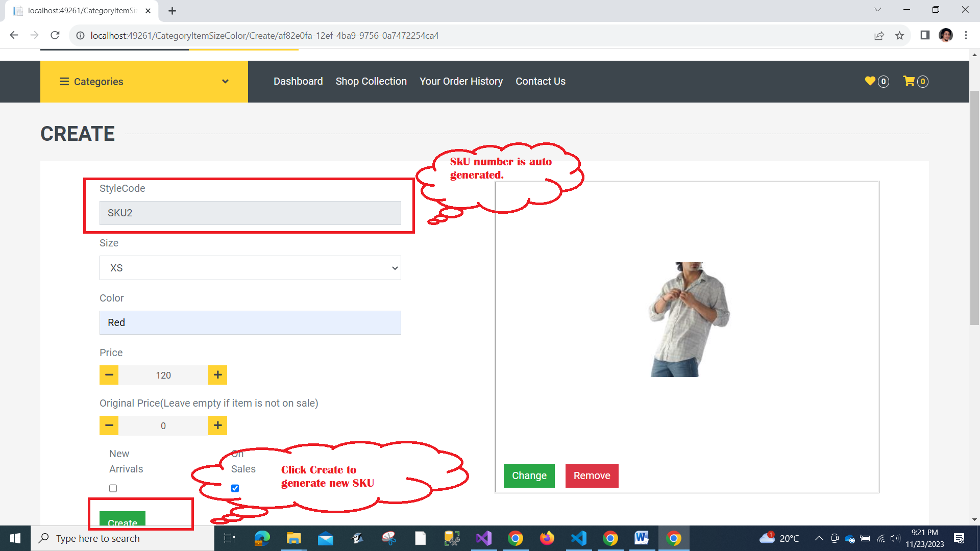Uncheck the On Sales checkbox
The image size is (980, 551).
[235, 488]
